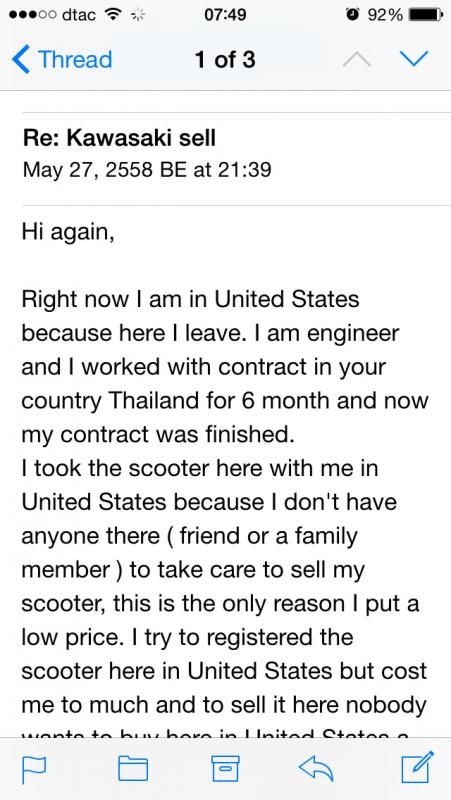The image size is (451, 800).
Task: Tap the date 'May 27, 2558 BE at 21:39'
Action: 146,169
